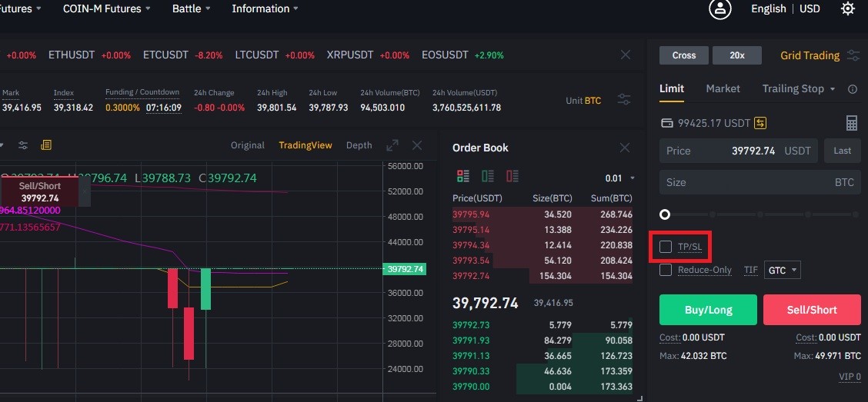Viewport: 868px width, 402px height.
Task: Enable the TP/SL checkbox
Action: 666,247
